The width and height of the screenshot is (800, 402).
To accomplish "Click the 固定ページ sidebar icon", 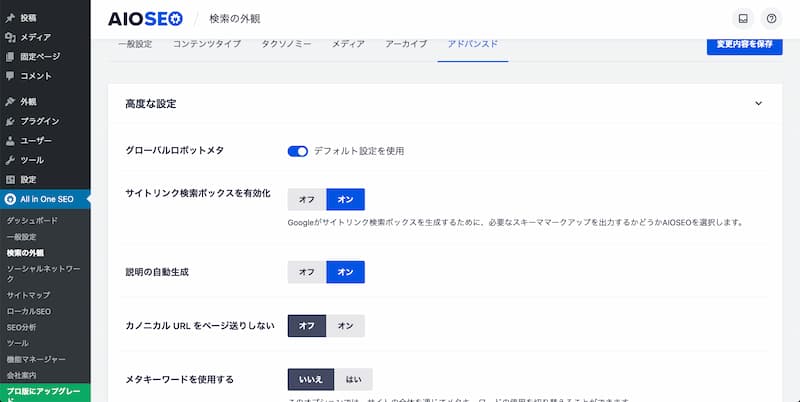I will (x=10, y=57).
